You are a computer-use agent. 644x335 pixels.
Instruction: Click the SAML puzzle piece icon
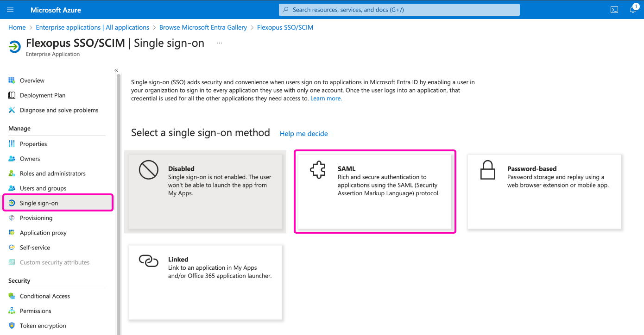click(x=318, y=171)
